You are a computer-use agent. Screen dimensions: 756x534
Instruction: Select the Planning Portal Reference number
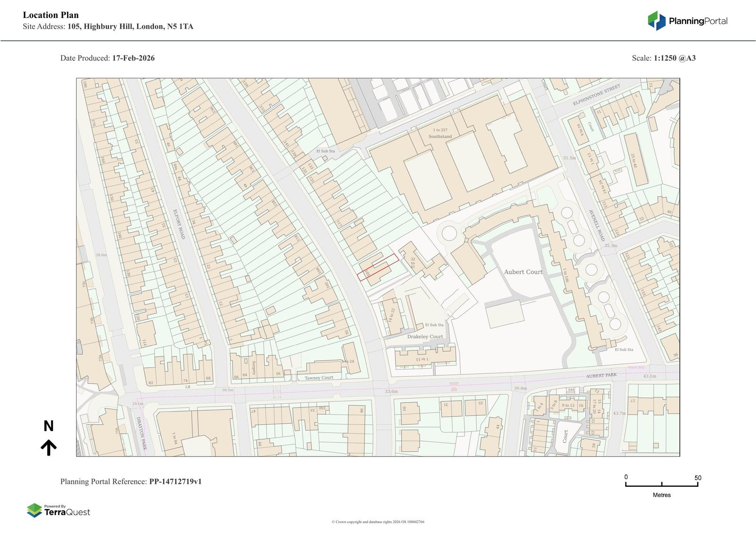tap(175, 482)
